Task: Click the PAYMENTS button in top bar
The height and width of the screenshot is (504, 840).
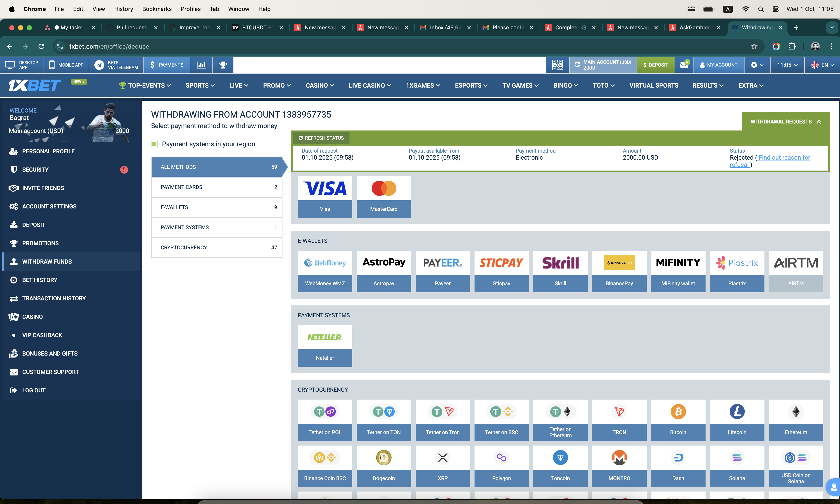Action: pyautogui.click(x=167, y=65)
